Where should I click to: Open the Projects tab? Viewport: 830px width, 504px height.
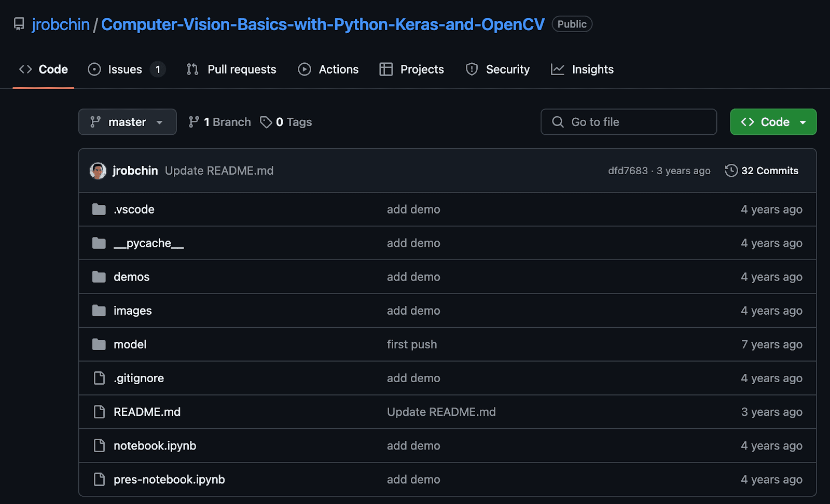412,69
